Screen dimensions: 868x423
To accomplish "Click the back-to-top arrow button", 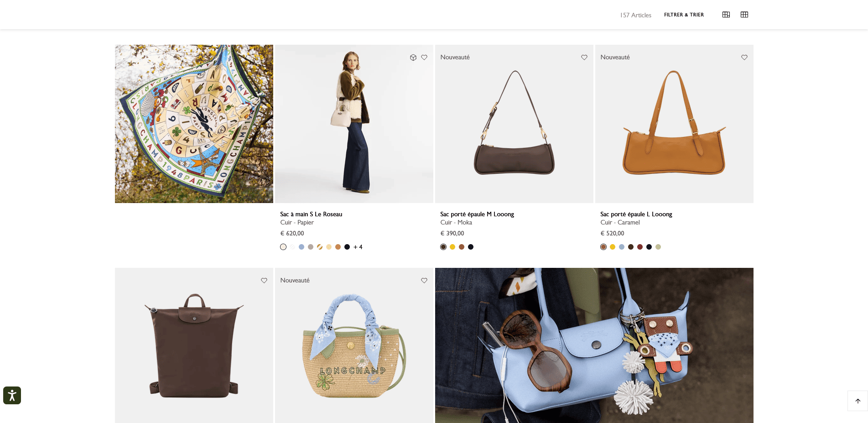I will click(858, 401).
